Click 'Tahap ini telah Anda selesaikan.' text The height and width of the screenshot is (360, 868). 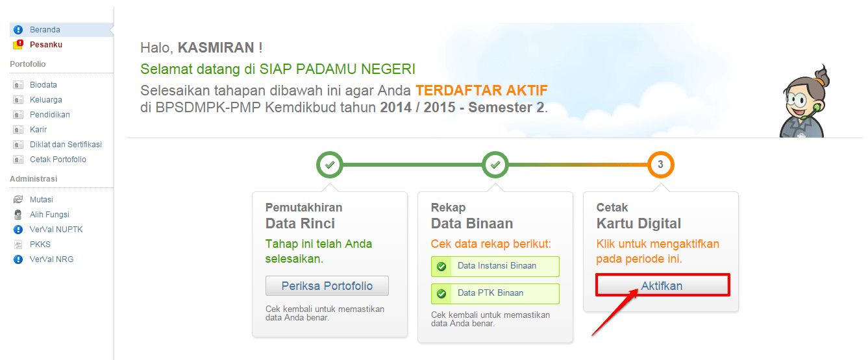pos(319,252)
